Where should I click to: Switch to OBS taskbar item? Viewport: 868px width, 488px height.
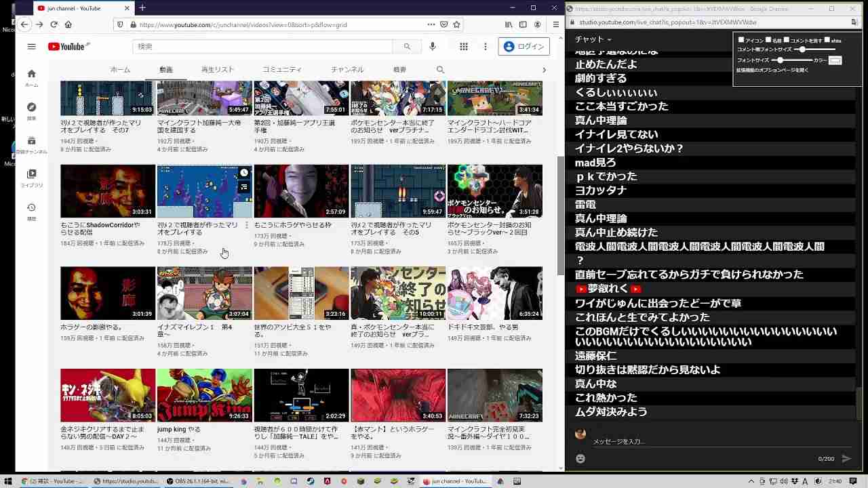(x=198, y=481)
